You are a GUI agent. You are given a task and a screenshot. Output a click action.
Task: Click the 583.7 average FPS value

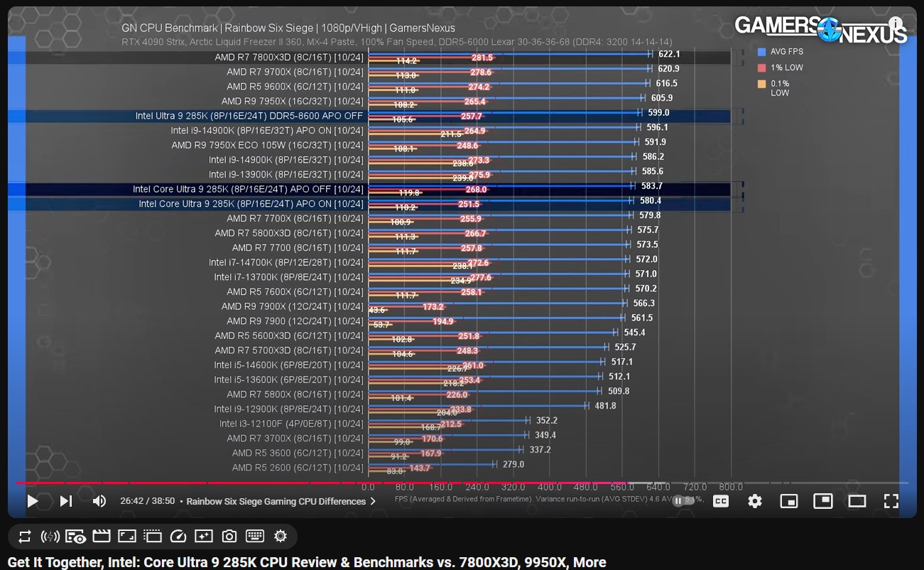click(x=651, y=185)
